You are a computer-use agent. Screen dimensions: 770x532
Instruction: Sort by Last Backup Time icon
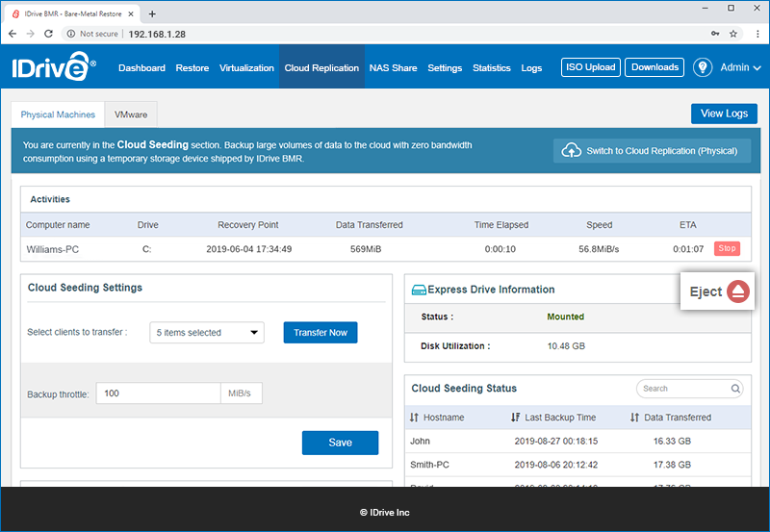[515, 418]
